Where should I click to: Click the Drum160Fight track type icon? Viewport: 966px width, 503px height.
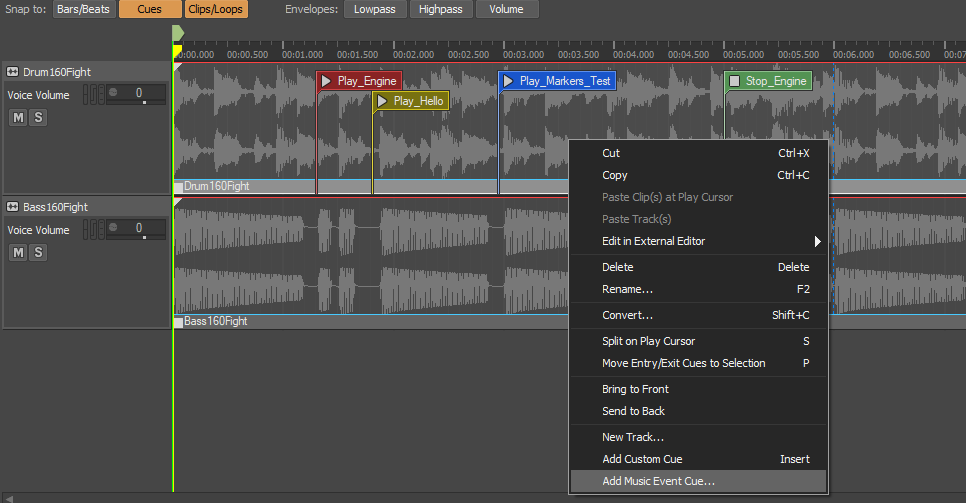(13, 72)
